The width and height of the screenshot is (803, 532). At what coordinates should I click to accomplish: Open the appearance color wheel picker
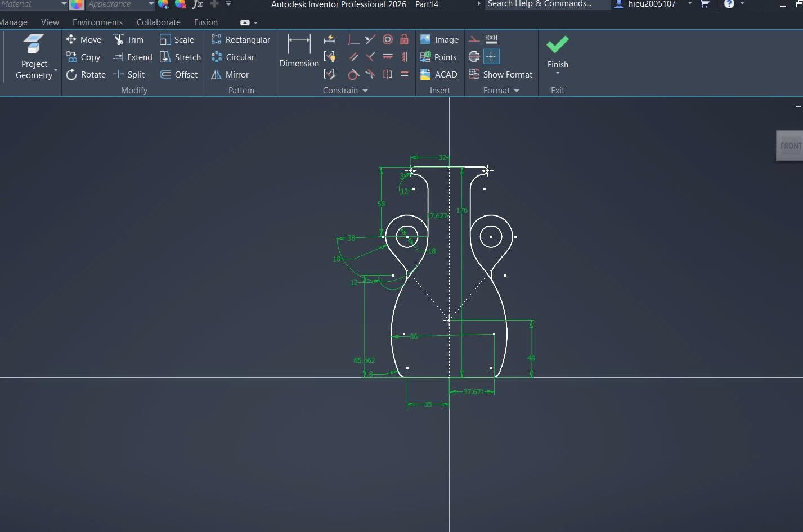(77, 4)
